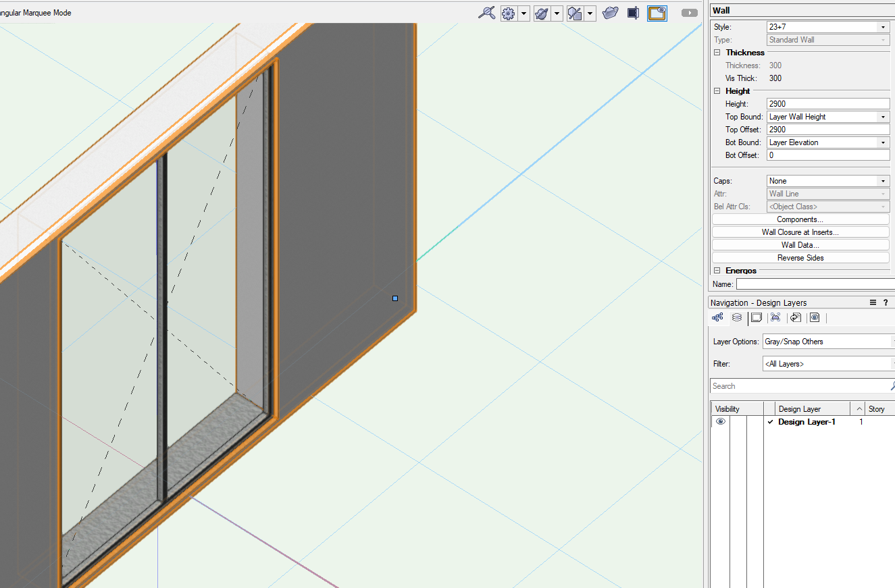Open the Caps dropdown

pyautogui.click(x=828, y=181)
